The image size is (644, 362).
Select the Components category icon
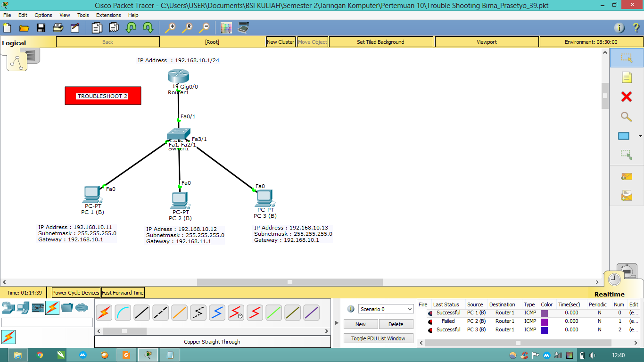pyautogui.click(x=38, y=308)
